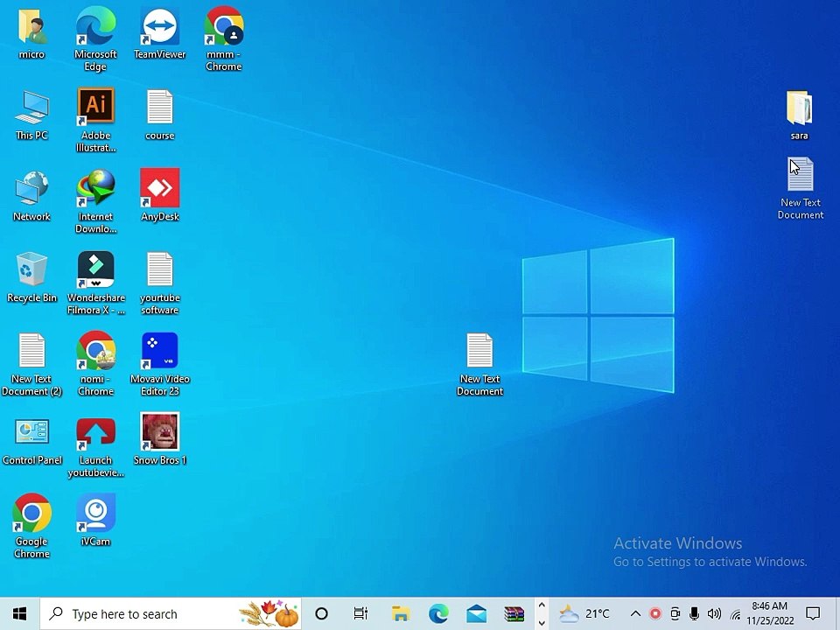Screen dimensions: 840x630
Task: Select the TeamViewer desktop shortcut
Action: (159, 33)
